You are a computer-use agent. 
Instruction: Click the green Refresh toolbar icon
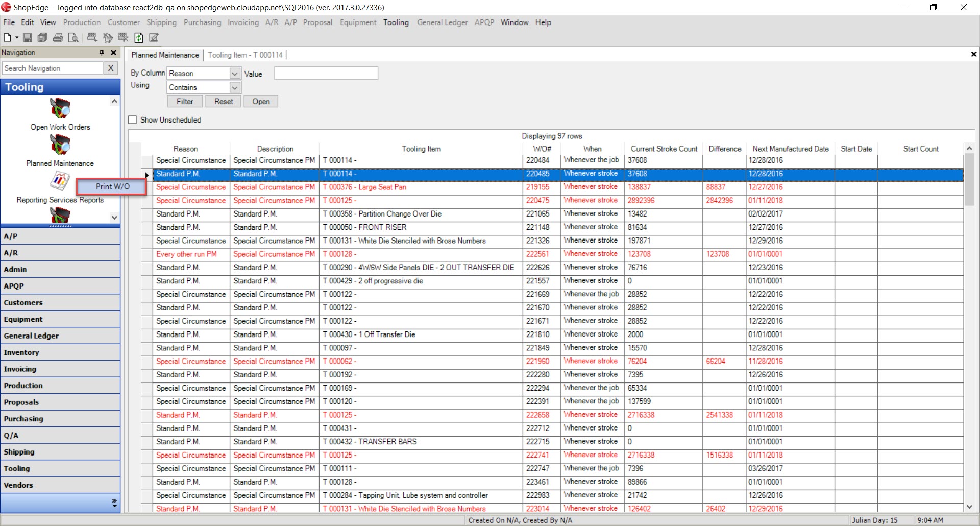pos(139,38)
